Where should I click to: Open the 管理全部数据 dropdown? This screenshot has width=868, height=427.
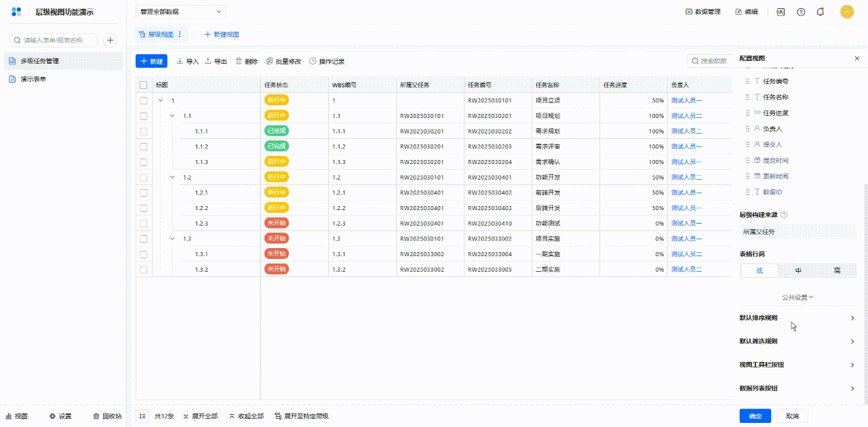coord(180,12)
